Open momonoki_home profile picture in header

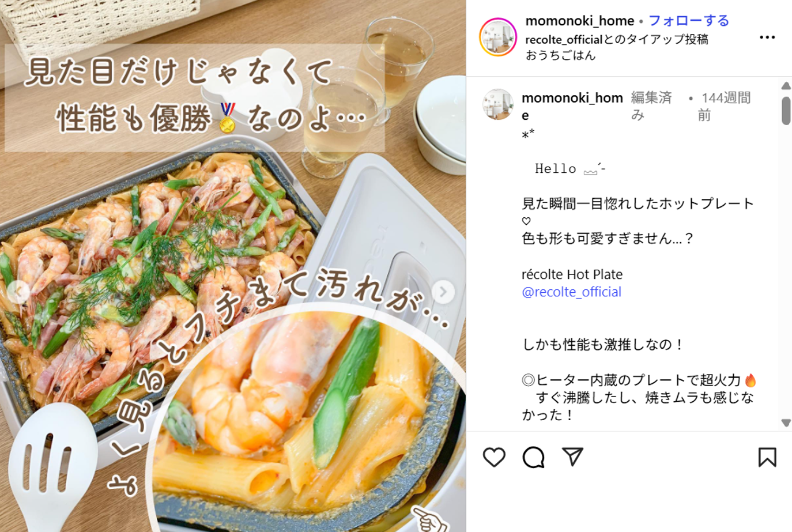(498, 37)
